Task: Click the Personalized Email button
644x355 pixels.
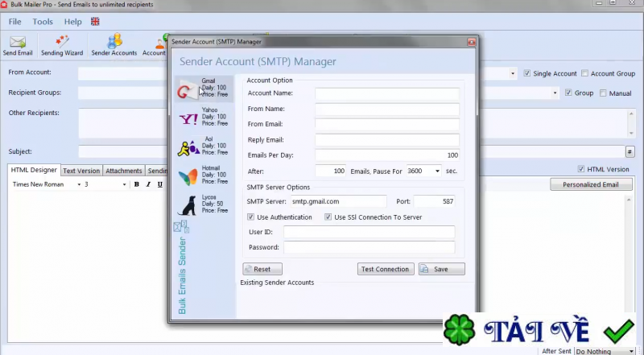Action: [x=591, y=184]
